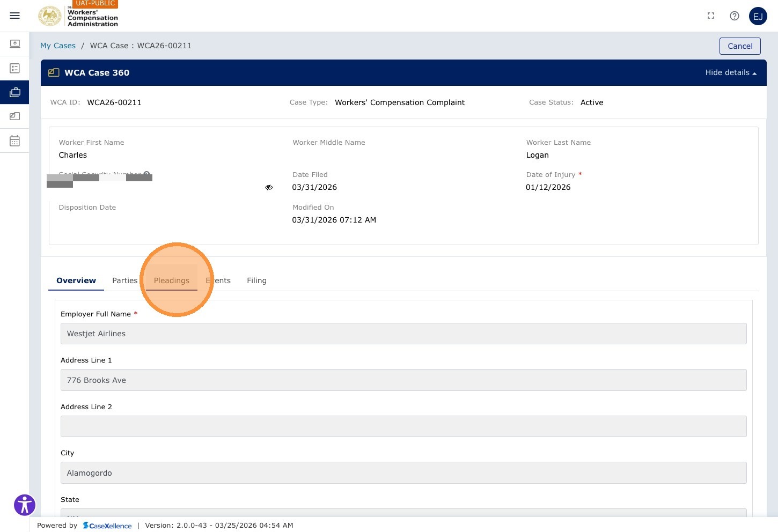Click the version text in footer
778x532 pixels.
coord(219,526)
